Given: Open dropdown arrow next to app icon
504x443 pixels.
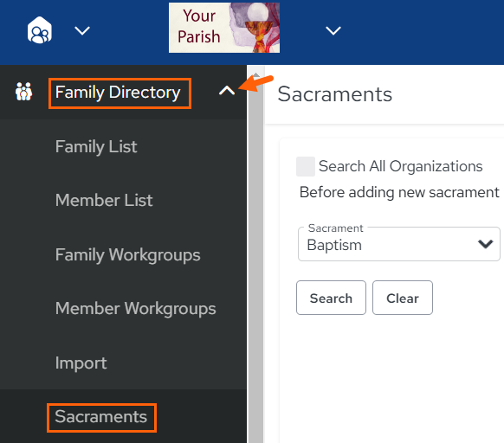Looking at the screenshot, I should (x=82, y=31).
